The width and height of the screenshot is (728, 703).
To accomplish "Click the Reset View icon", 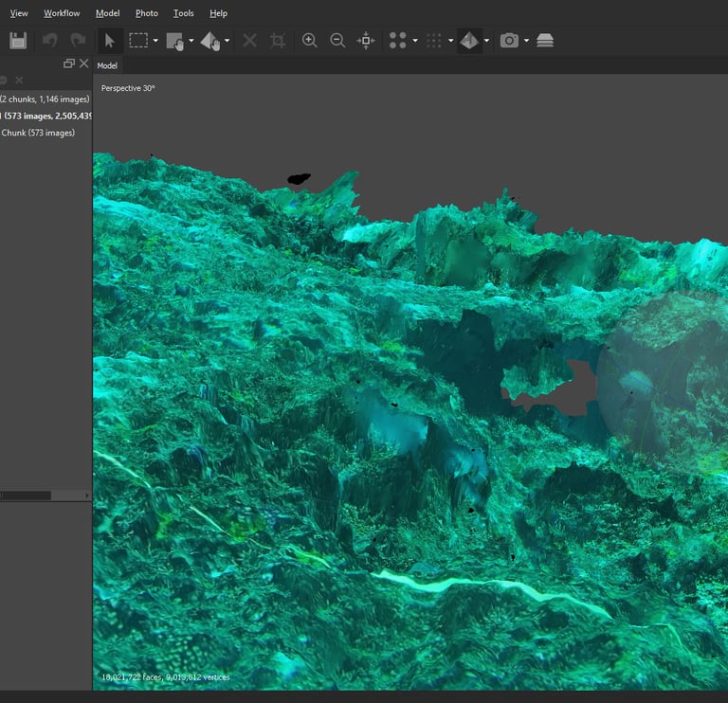I will (366, 41).
